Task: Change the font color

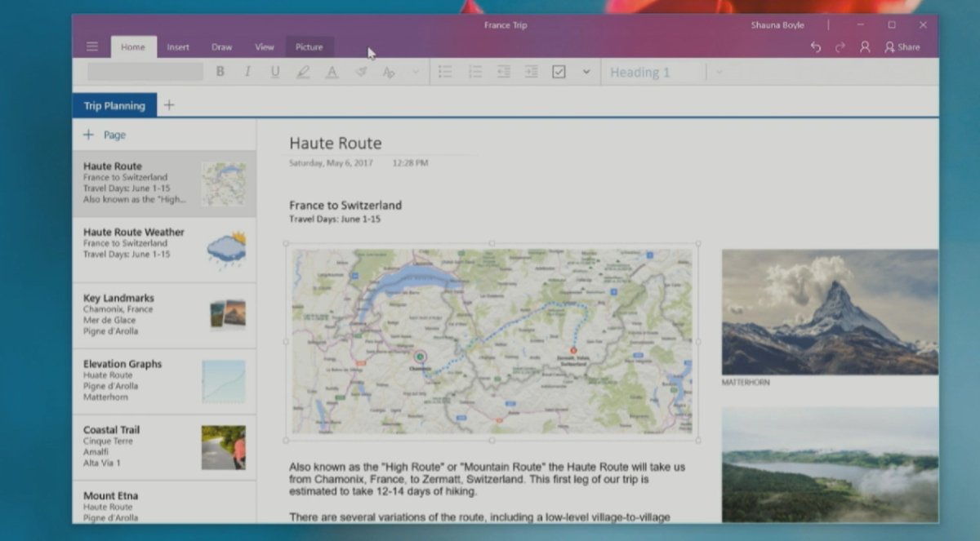Action: [332, 72]
